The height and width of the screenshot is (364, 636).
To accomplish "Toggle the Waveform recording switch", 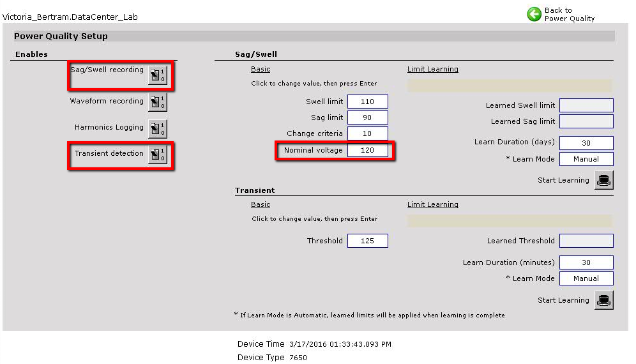I will click(157, 102).
